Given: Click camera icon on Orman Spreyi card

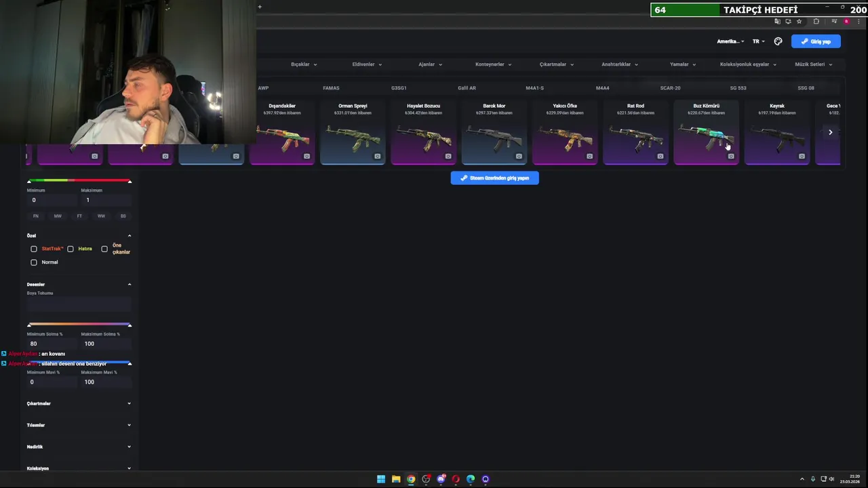Looking at the screenshot, I should coord(378,157).
